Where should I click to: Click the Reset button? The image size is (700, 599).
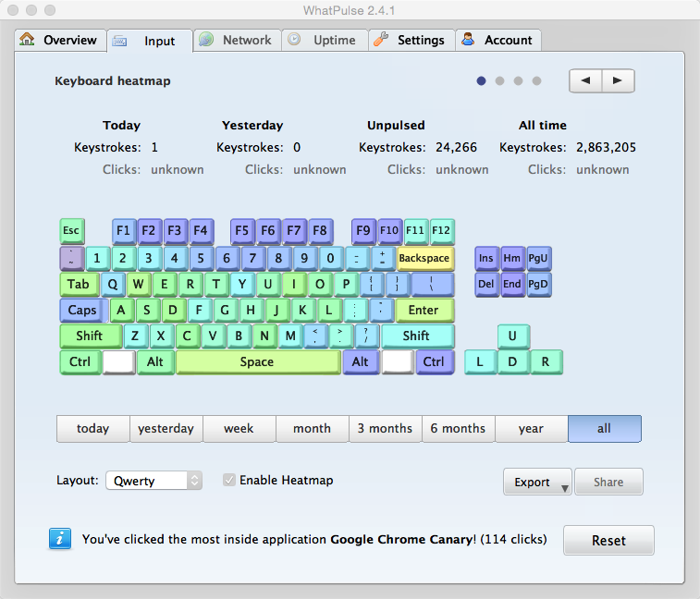[x=608, y=541]
